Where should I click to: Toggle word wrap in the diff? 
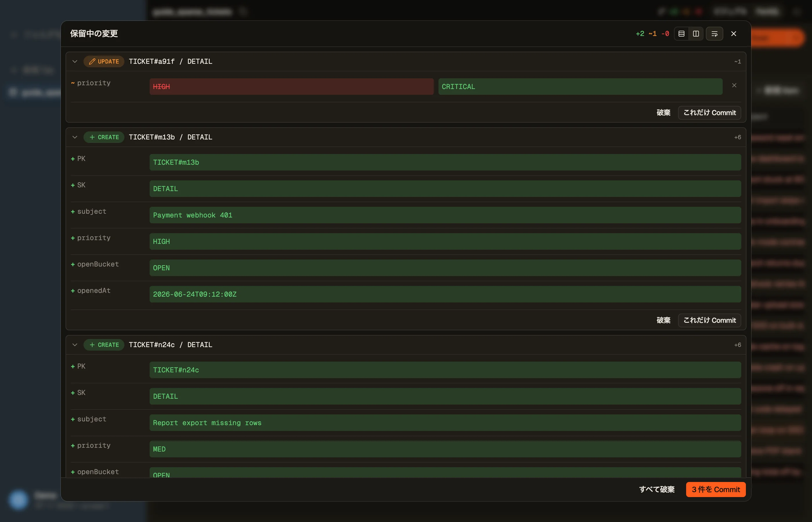(714, 34)
